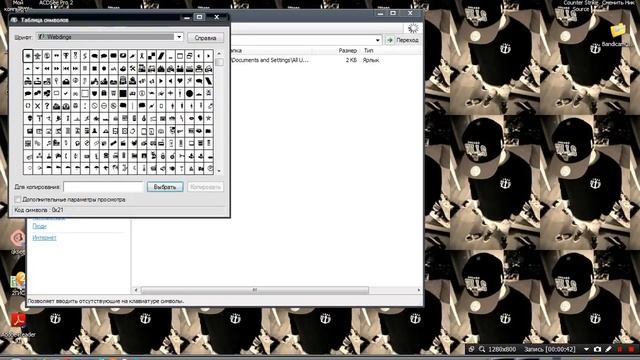640x360 pixels.
Task: Select the heart symbol
Action: (x=180, y=81)
